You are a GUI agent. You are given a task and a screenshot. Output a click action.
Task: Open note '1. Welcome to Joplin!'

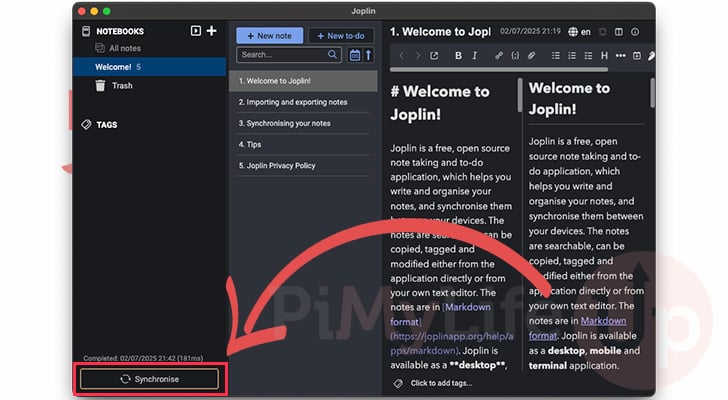pos(304,81)
